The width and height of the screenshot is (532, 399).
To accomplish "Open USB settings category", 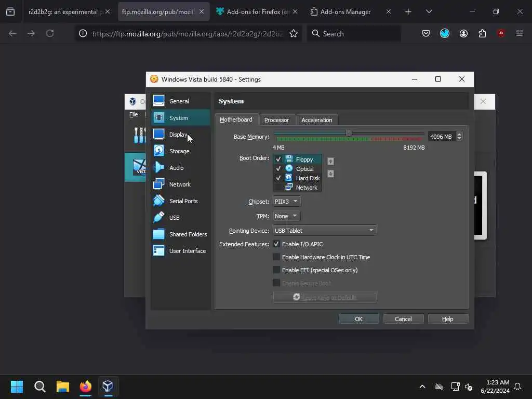I will (x=180, y=218).
